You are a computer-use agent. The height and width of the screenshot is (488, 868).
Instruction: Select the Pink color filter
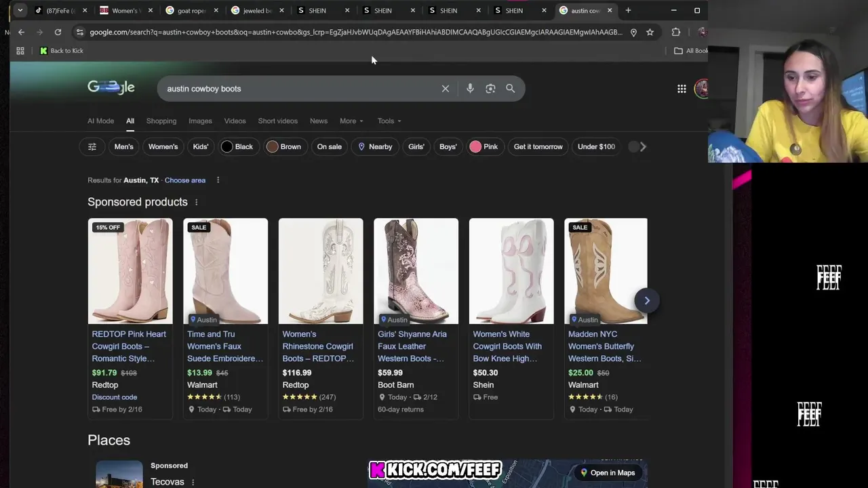[484, 146]
